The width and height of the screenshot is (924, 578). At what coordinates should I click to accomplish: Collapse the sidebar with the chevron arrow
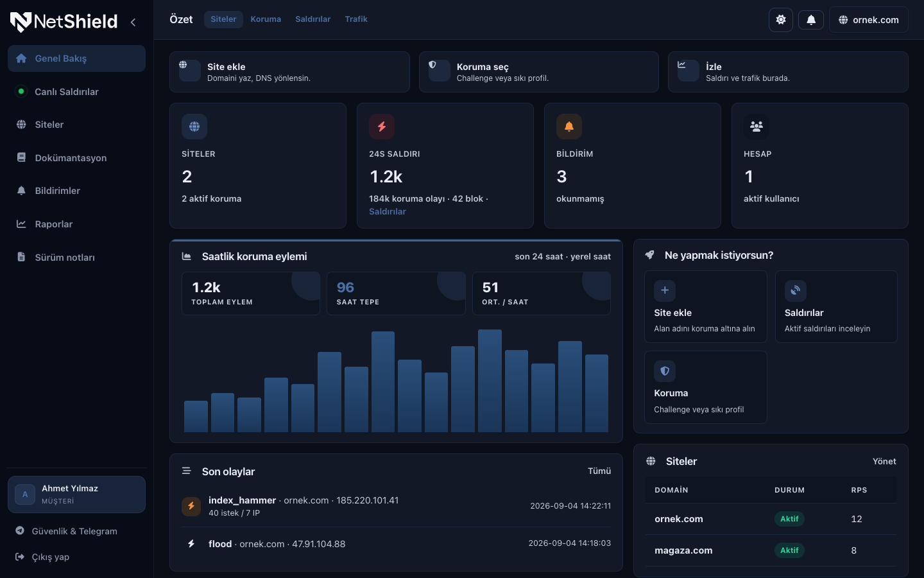tap(133, 22)
